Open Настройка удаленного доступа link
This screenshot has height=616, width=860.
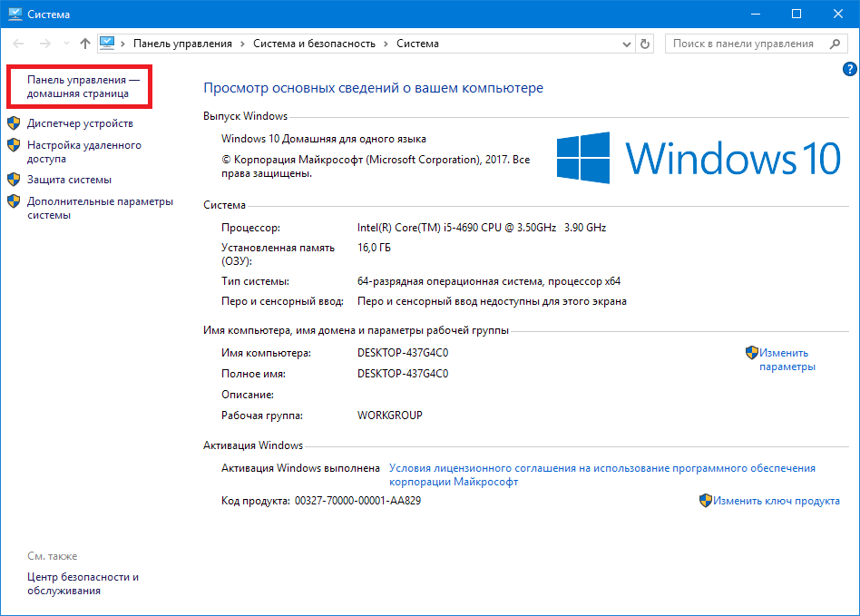coord(84,152)
